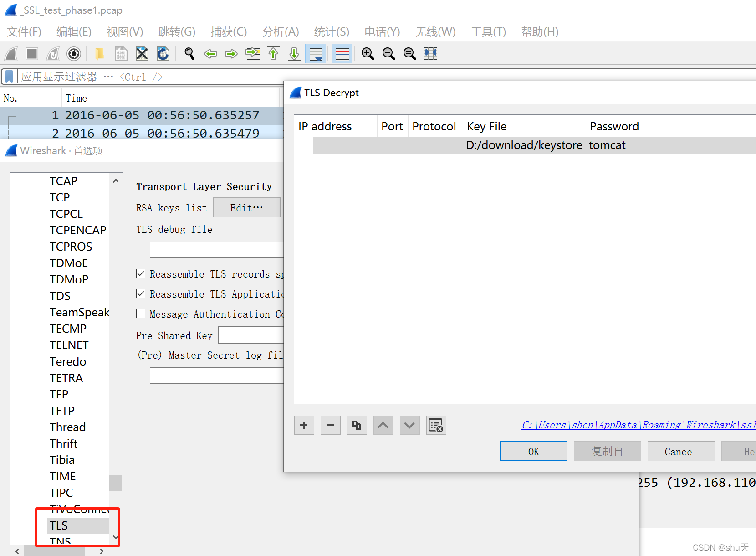The height and width of the screenshot is (556, 756).
Task: Zoom in on the packet text
Action: 368,54
